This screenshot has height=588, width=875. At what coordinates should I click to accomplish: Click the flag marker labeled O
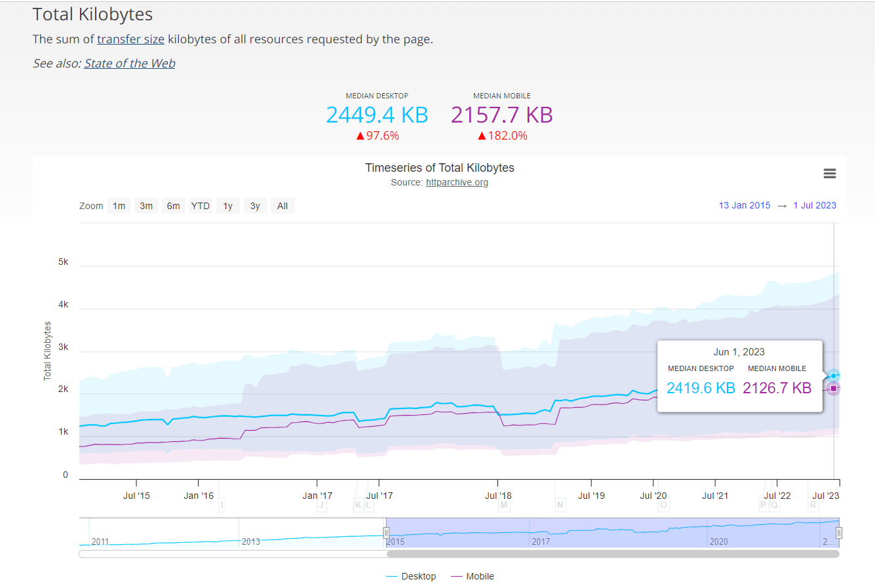[x=663, y=505]
